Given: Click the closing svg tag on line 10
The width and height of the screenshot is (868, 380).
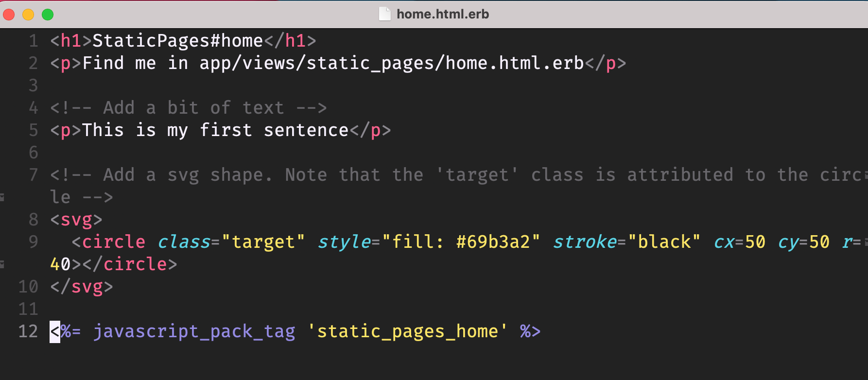Looking at the screenshot, I should (82, 287).
